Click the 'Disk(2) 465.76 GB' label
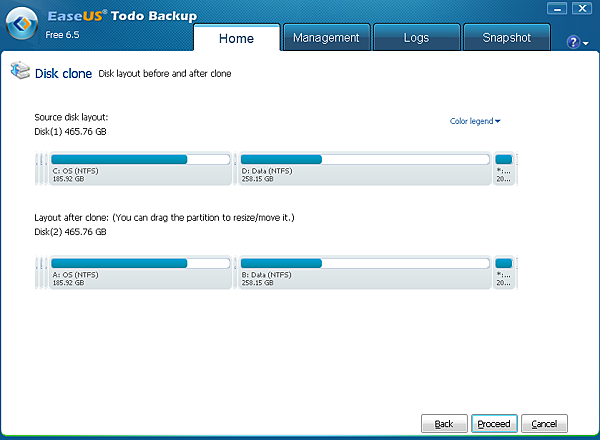 coord(70,232)
